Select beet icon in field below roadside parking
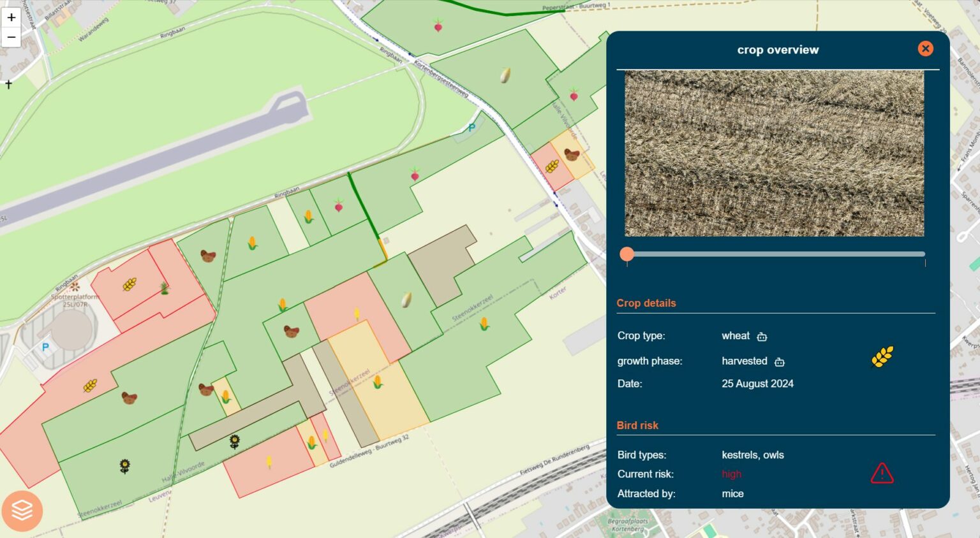This screenshot has height=538, width=980. click(x=415, y=173)
